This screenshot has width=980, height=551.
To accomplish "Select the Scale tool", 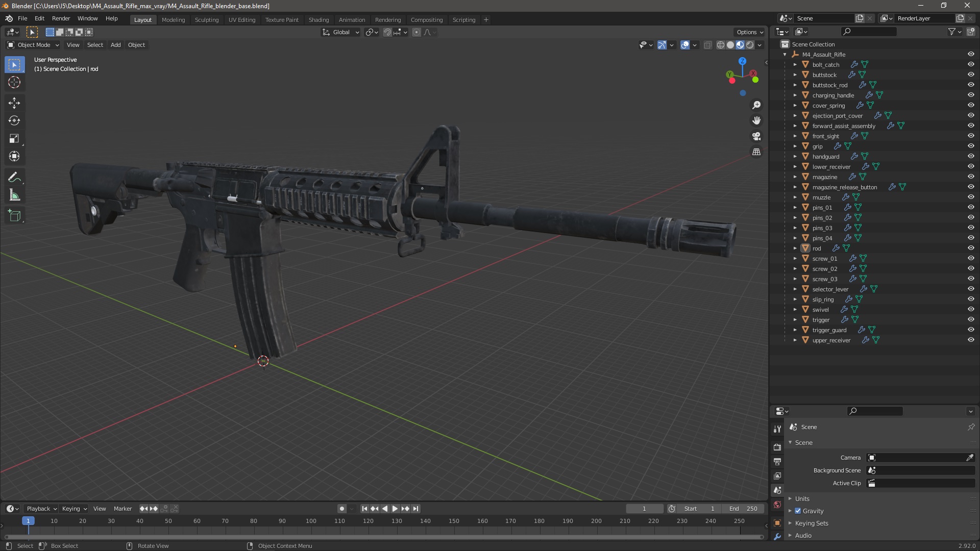I will (x=14, y=139).
